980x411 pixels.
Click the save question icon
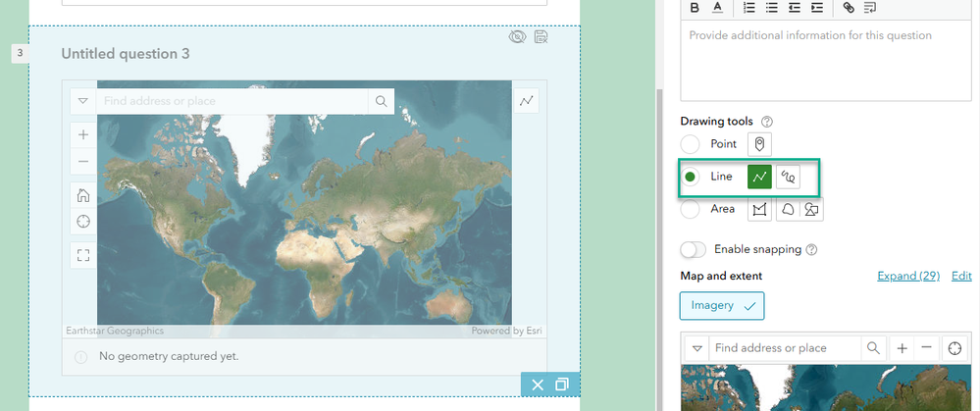click(x=542, y=37)
